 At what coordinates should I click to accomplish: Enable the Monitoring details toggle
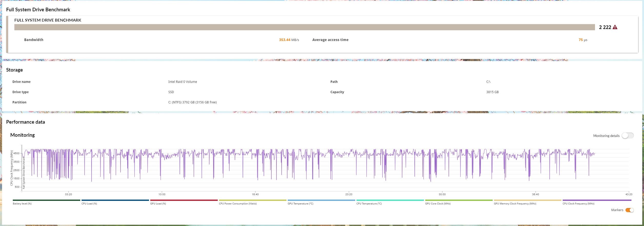pyautogui.click(x=627, y=136)
